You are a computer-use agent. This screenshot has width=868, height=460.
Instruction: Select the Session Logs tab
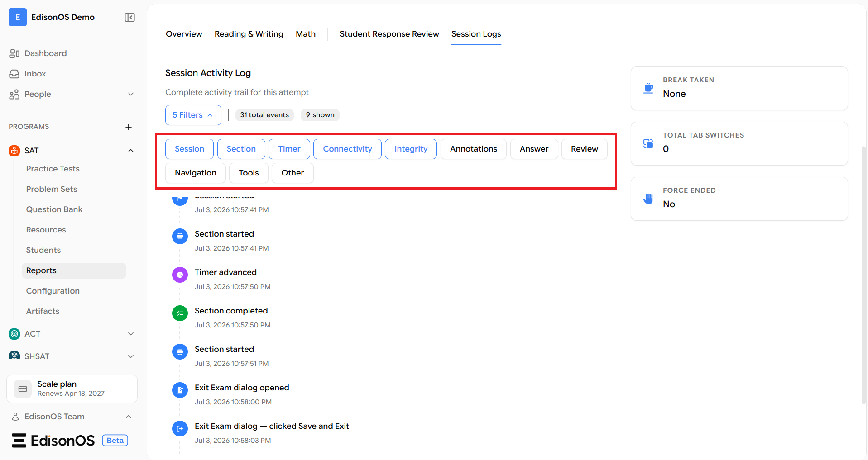coord(476,34)
